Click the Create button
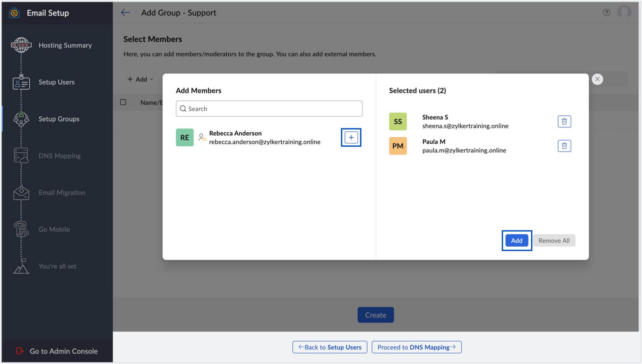Image resolution: width=642 pixels, height=364 pixels. [375, 315]
